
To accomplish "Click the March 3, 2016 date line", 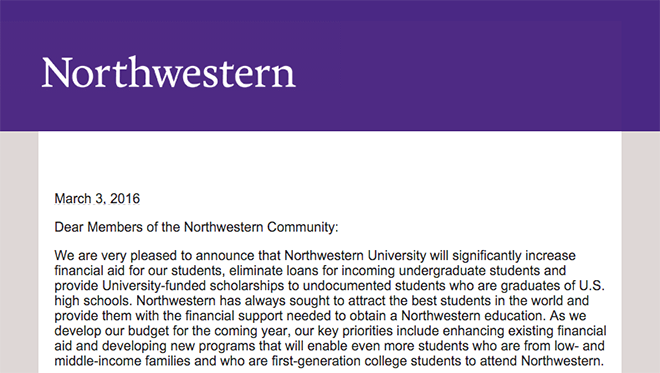I will (97, 199).
